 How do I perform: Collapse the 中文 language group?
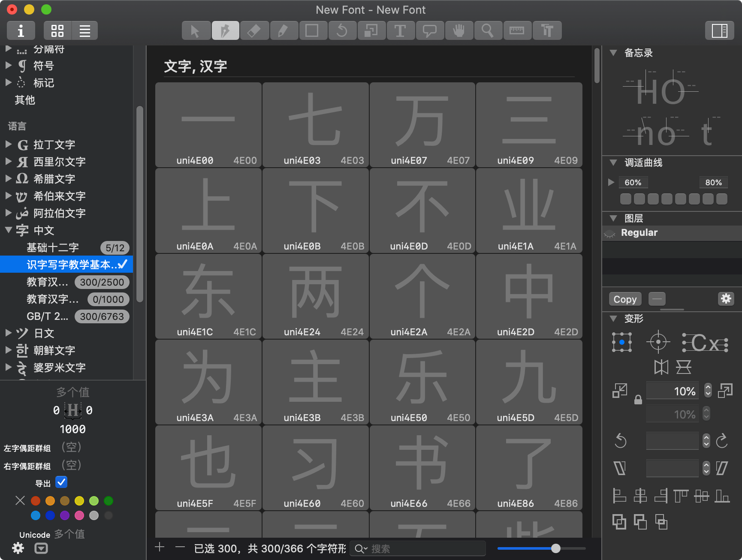point(8,230)
